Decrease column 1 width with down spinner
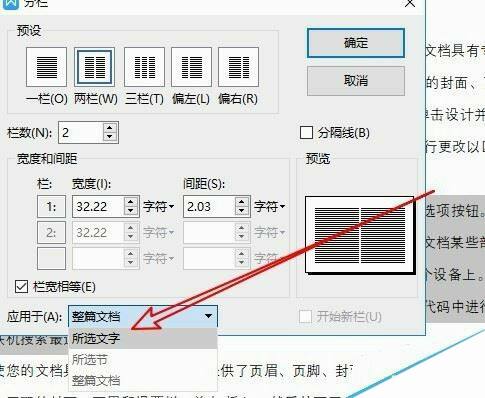485x398 pixels. (x=131, y=211)
